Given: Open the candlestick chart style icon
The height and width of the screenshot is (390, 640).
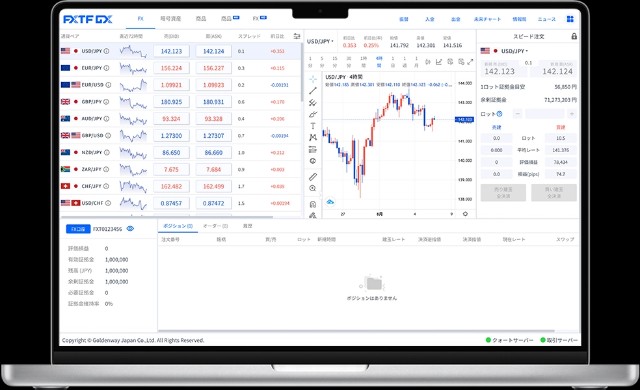Looking at the screenshot, I should point(428,62).
